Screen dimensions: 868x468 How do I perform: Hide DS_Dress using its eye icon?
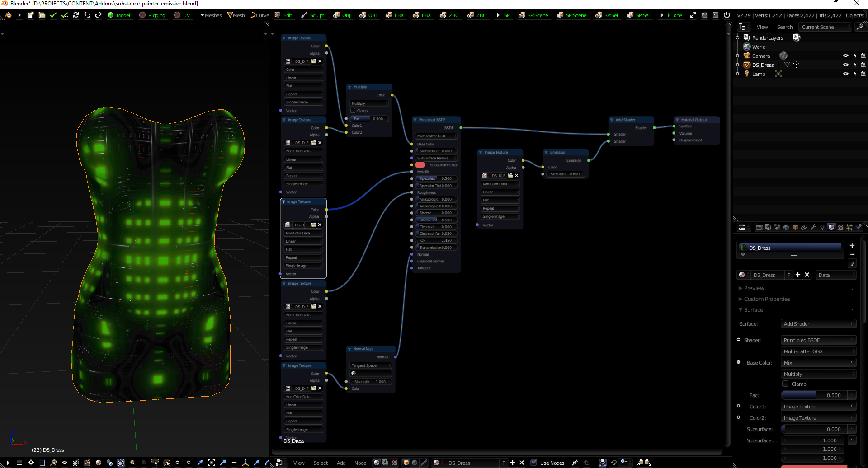tap(846, 65)
